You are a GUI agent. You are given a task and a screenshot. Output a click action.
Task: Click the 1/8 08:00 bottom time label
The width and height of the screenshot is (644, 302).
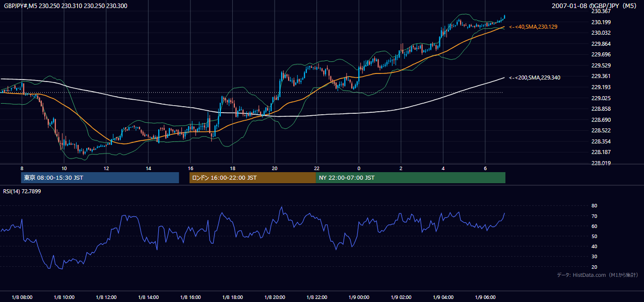tap(22, 297)
